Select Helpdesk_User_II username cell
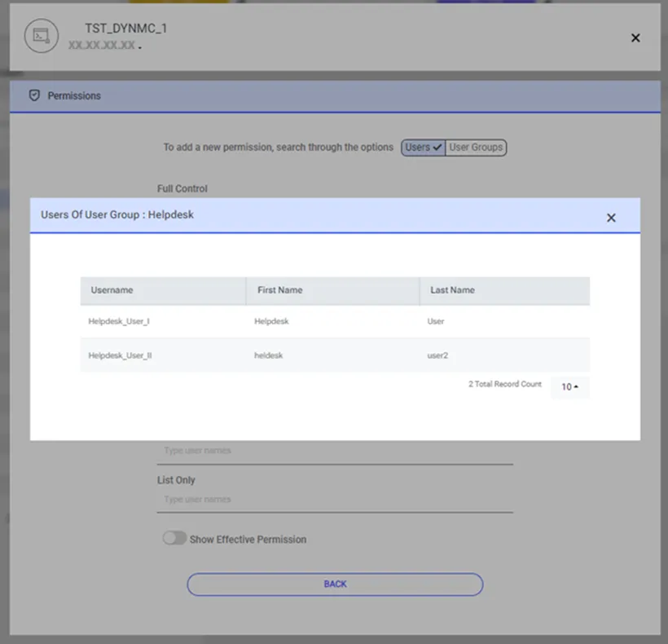 120,355
